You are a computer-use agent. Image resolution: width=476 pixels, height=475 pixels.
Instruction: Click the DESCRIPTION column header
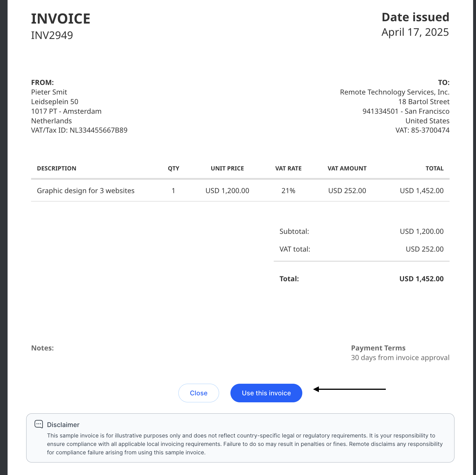[56, 168]
